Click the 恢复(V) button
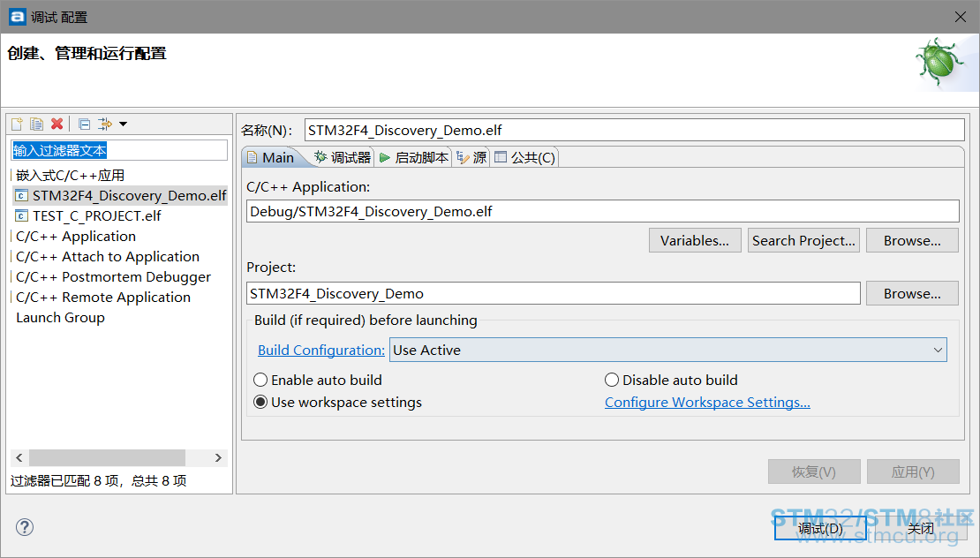Viewport: 980px width, 558px height. pyautogui.click(x=814, y=471)
